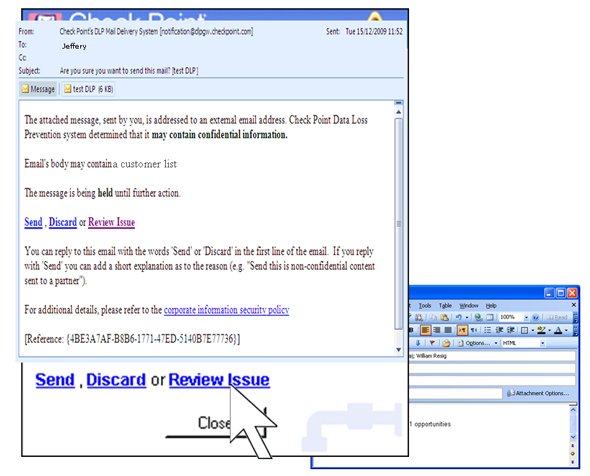Click the Select Browse Object circle icon

(573, 453)
